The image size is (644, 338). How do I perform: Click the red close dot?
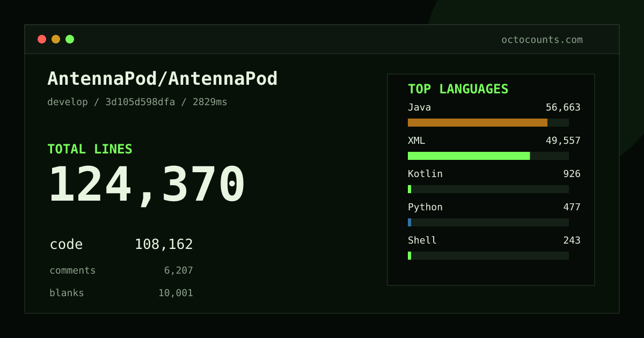tap(42, 39)
